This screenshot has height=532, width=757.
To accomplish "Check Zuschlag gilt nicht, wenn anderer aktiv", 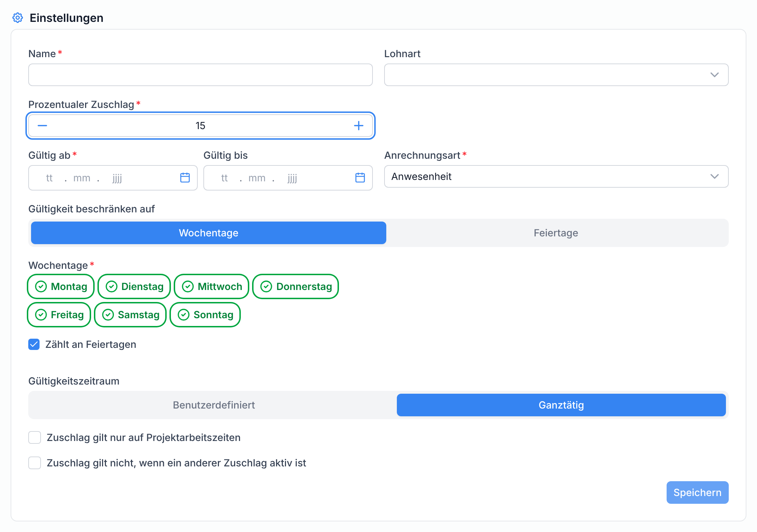I will [x=35, y=463].
